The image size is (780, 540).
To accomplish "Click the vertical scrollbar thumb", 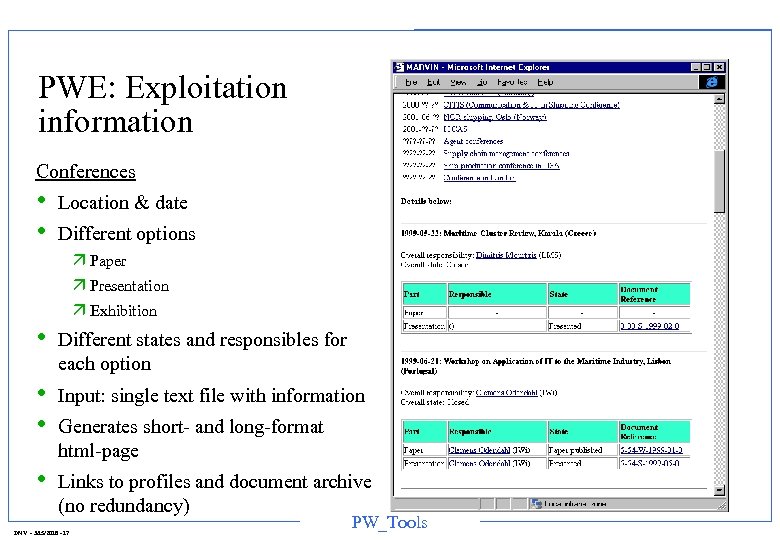I will 719,181.
